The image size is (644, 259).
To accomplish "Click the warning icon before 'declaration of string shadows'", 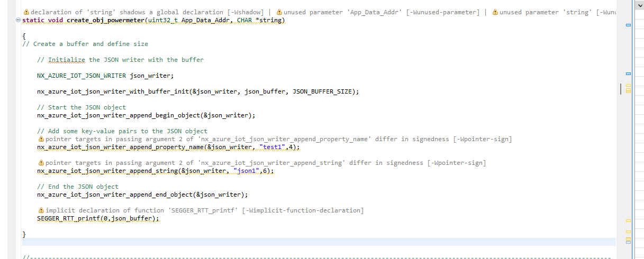I will tap(26, 12).
